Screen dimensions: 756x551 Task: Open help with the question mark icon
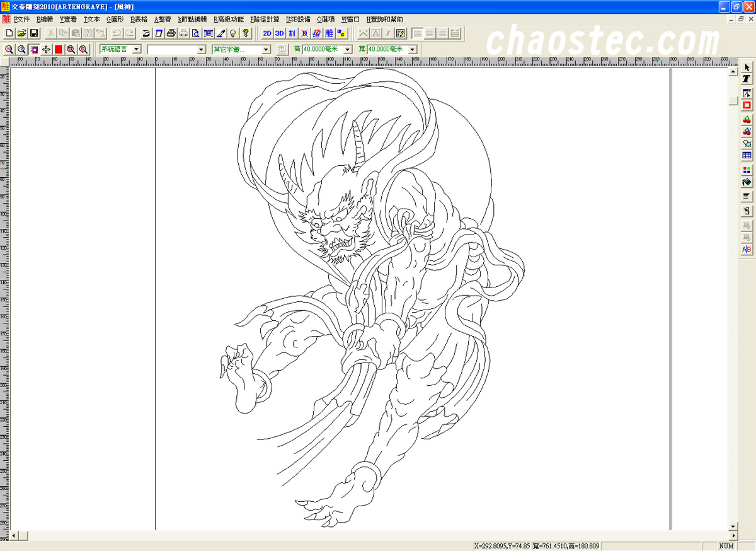point(245,33)
